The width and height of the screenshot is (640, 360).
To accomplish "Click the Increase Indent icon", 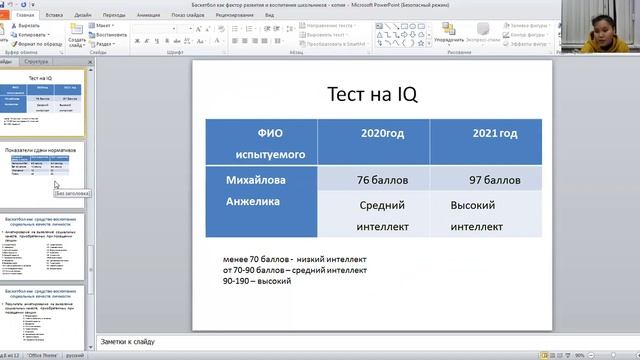I will coord(277,29).
